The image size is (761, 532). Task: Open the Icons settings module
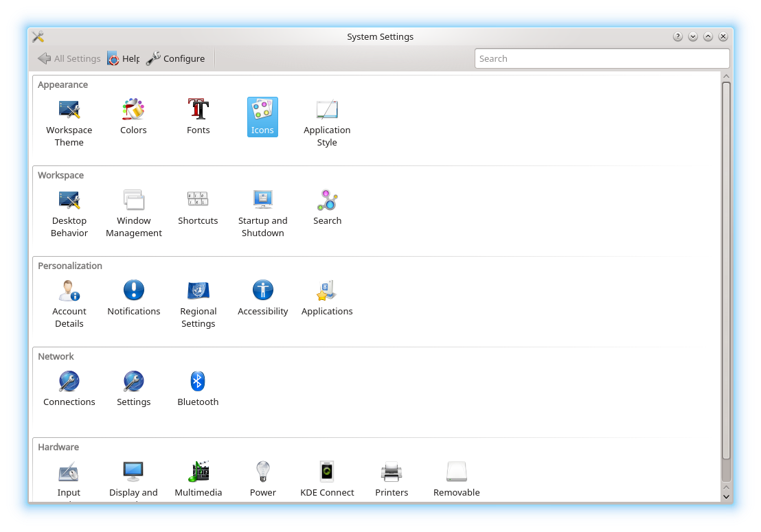coord(262,117)
